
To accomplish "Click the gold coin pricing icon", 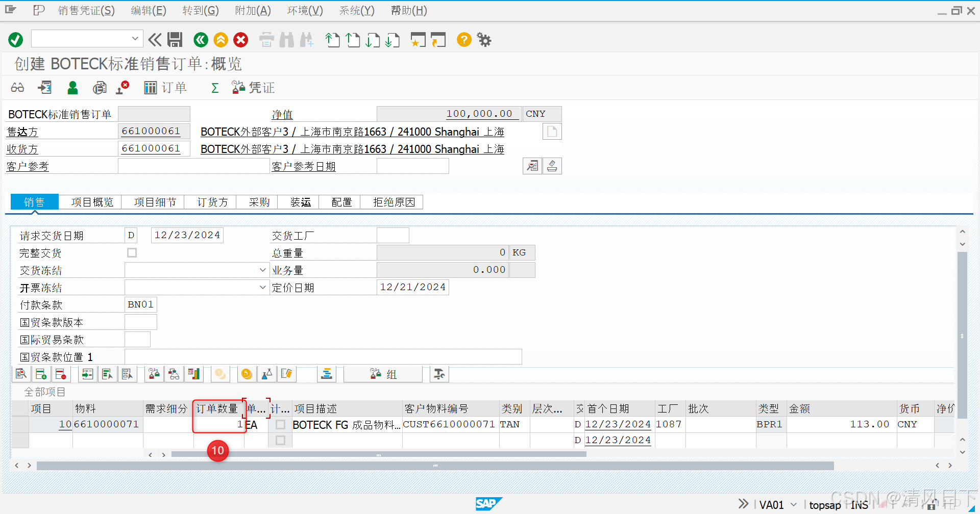I will [x=247, y=374].
